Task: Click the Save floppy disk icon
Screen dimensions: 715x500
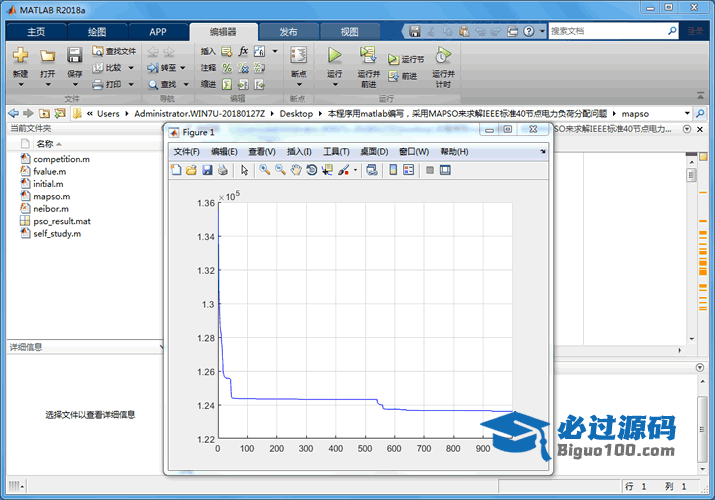Action: tap(74, 55)
